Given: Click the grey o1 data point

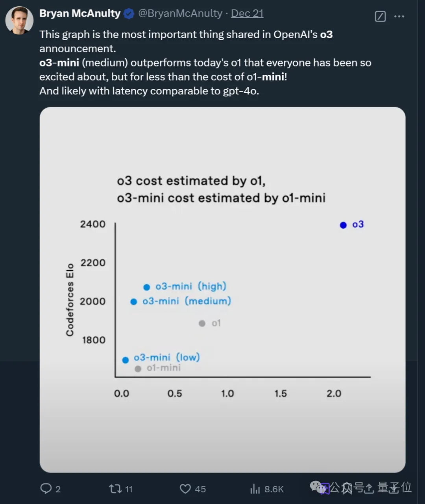Looking at the screenshot, I should pyautogui.click(x=202, y=323).
